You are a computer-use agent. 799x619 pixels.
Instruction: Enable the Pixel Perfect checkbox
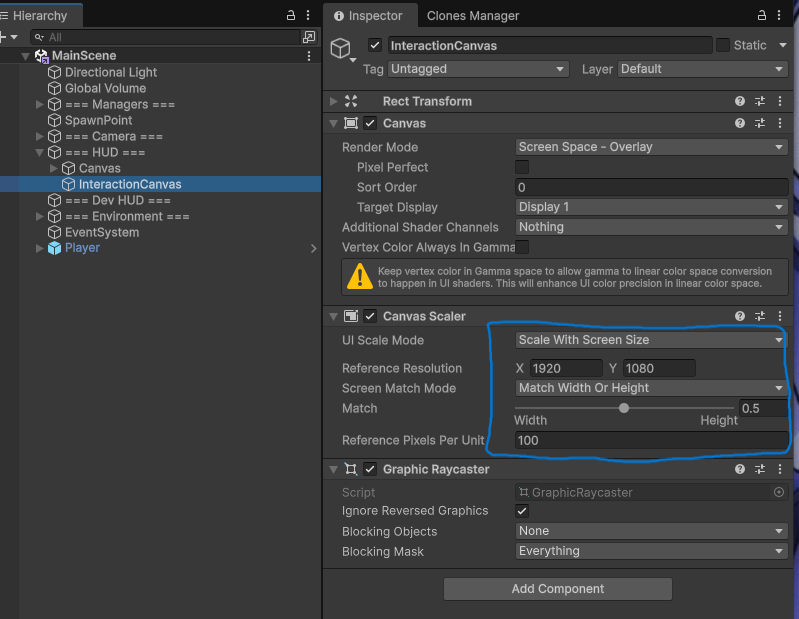tap(522, 167)
